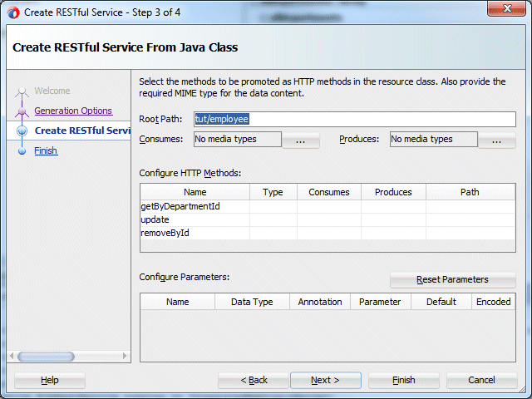Click the Annotation column header

pyautogui.click(x=320, y=302)
